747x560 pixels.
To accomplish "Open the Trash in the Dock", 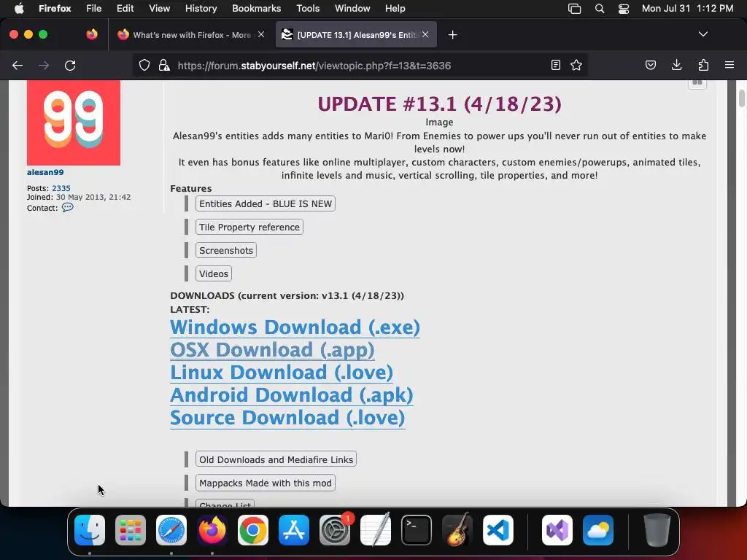I will [657, 530].
